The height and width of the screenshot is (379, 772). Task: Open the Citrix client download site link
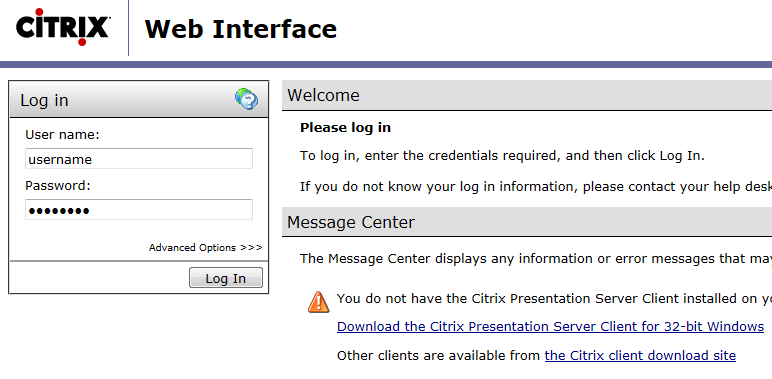click(x=640, y=355)
